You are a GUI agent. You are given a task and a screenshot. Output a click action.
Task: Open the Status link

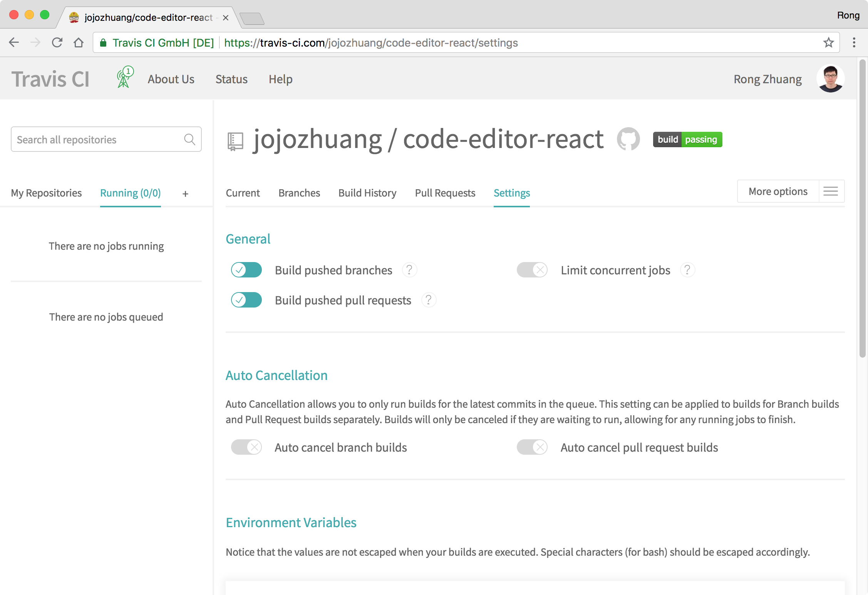(x=231, y=79)
